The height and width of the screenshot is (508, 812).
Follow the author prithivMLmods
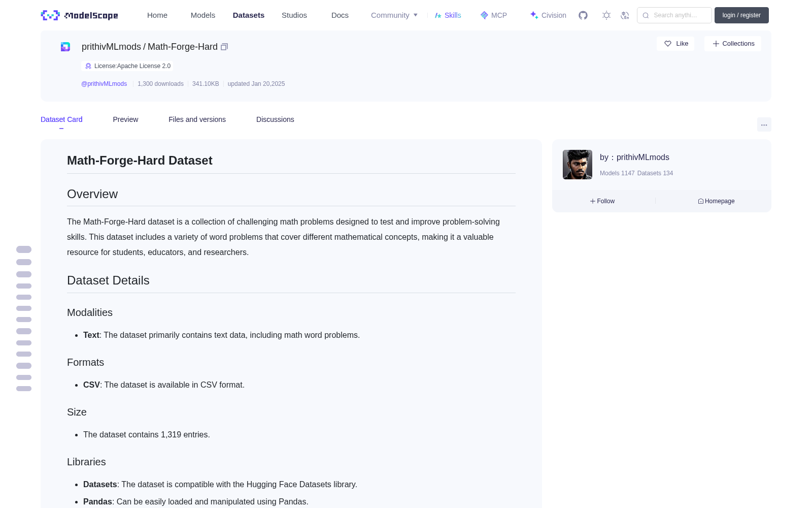602,201
